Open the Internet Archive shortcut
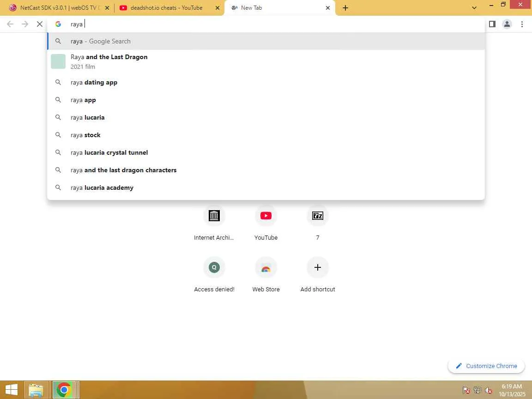This screenshot has width=532, height=399. click(x=214, y=223)
